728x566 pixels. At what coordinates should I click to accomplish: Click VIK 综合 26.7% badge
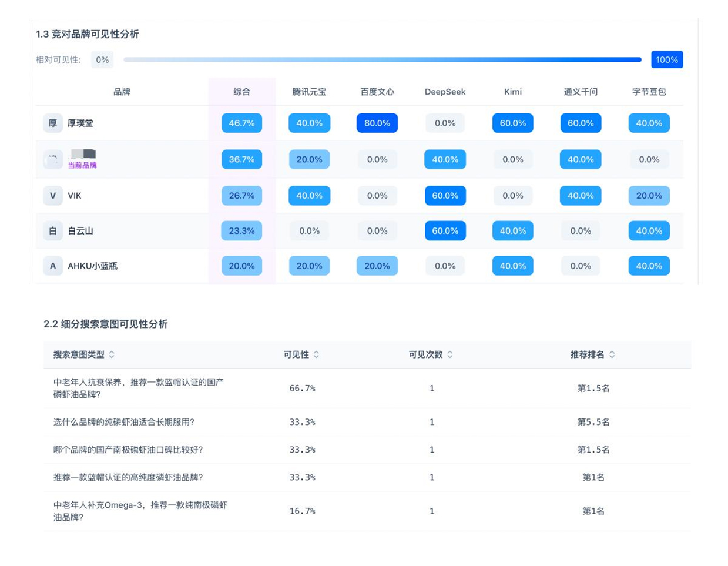(x=241, y=196)
